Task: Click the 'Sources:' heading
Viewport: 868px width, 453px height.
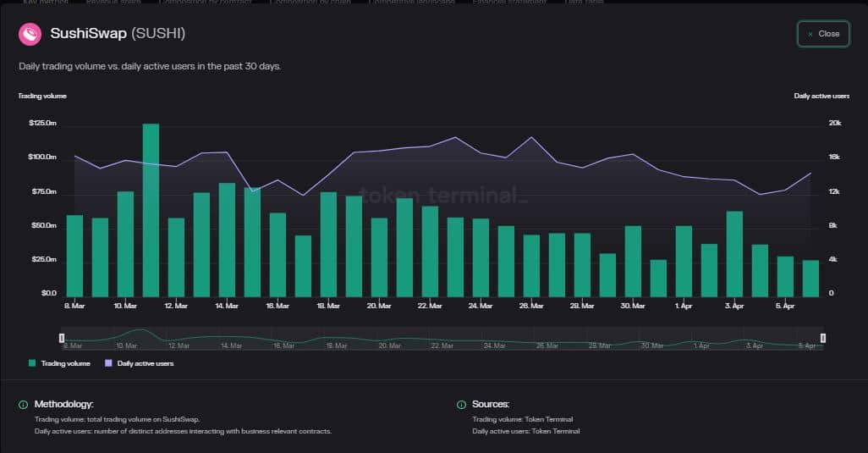Action: click(x=491, y=404)
